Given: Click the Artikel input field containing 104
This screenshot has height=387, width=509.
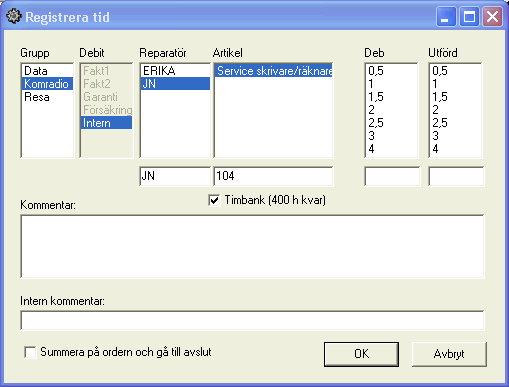Looking at the screenshot, I should 273,176.
